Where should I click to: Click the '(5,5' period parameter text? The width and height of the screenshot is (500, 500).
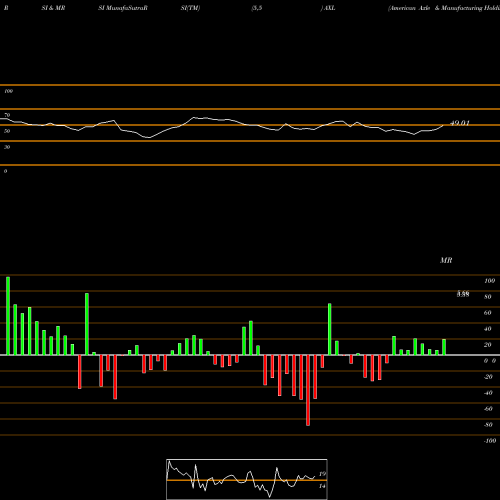[x=257, y=8]
